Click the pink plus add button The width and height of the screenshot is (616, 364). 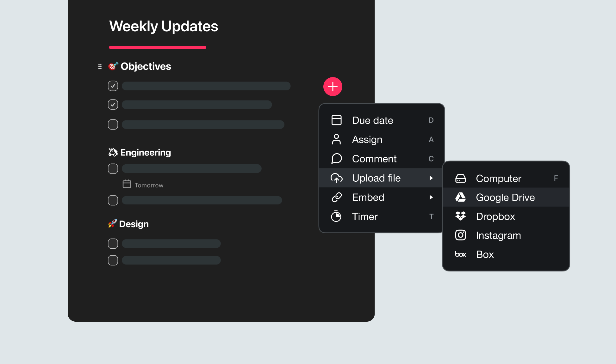tap(333, 87)
